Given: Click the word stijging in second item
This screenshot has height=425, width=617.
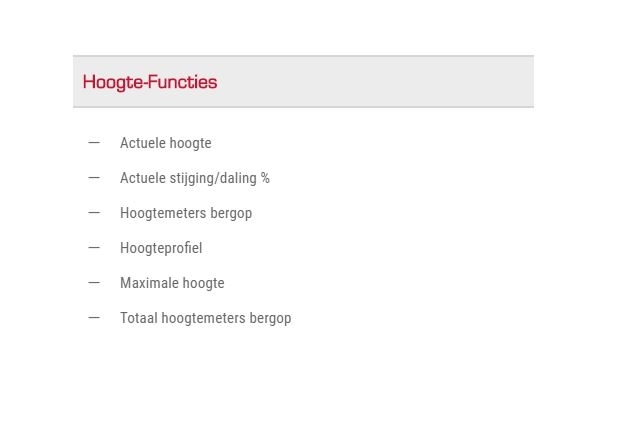Looking at the screenshot, I should tap(192, 178).
